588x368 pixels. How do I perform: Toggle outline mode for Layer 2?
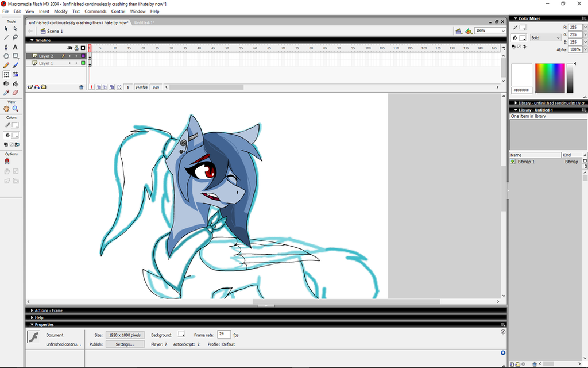click(x=83, y=56)
